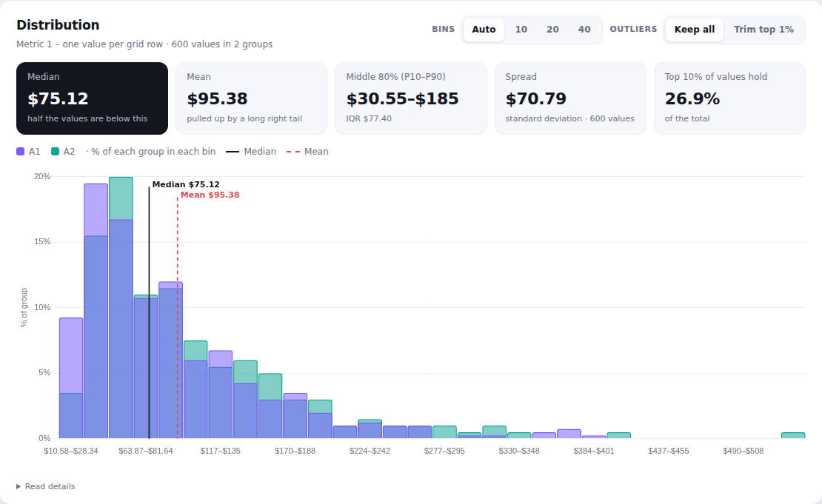Click the 10% y-axis tick label
The width and height of the screenshot is (822, 504).
coord(42,308)
